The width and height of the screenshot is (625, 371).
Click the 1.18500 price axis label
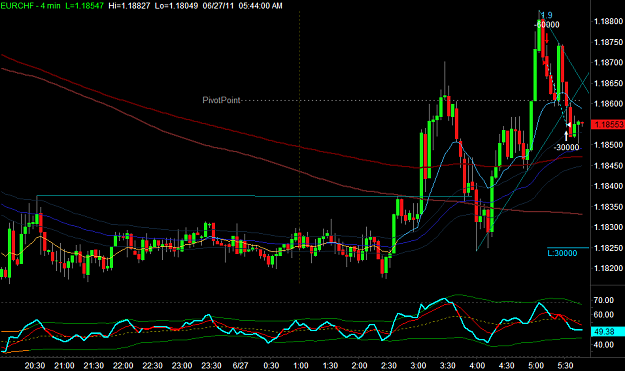[x=608, y=145]
